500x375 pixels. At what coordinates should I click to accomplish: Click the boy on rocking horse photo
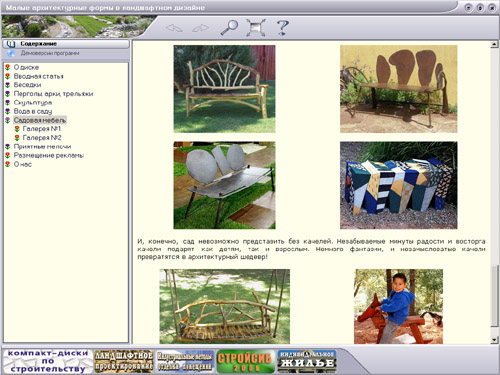[398, 306]
